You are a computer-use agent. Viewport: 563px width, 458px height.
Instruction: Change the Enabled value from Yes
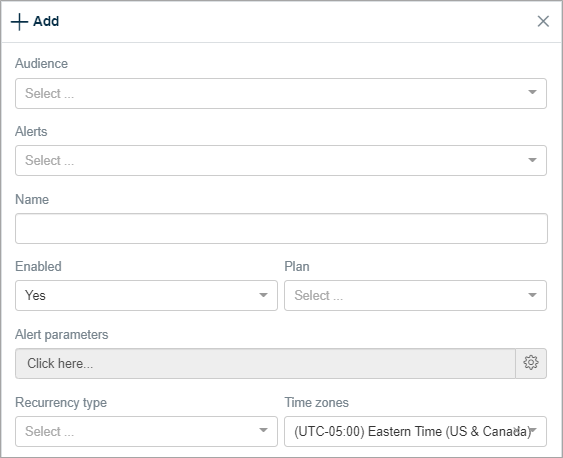pos(146,295)
